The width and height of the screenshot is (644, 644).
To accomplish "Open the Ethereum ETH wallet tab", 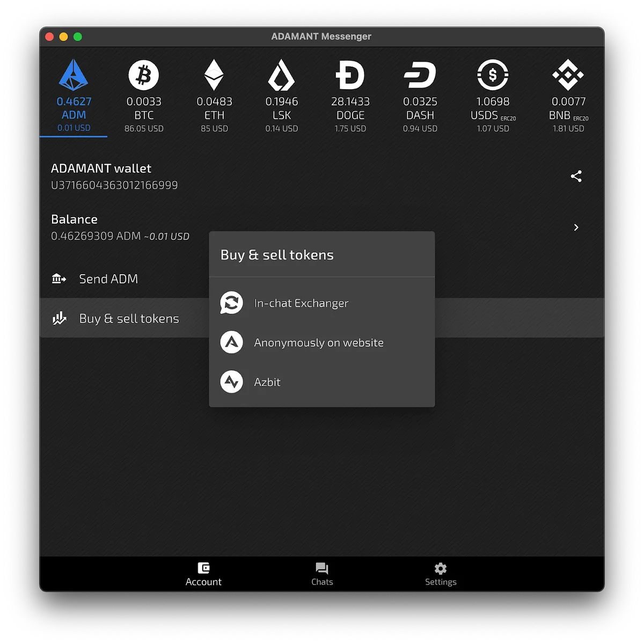I will tap(214, 75).
